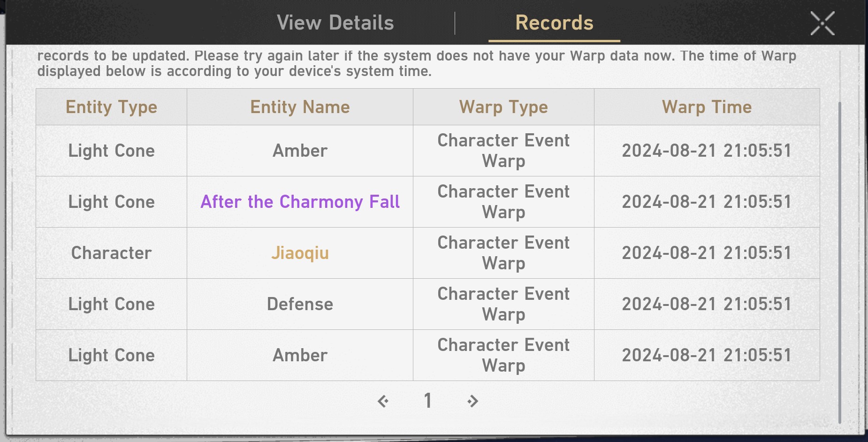Viewport: 868px width, 442px height.
Task: Click Character Event Warp in Defense row
Action: [x=503, y=304]
